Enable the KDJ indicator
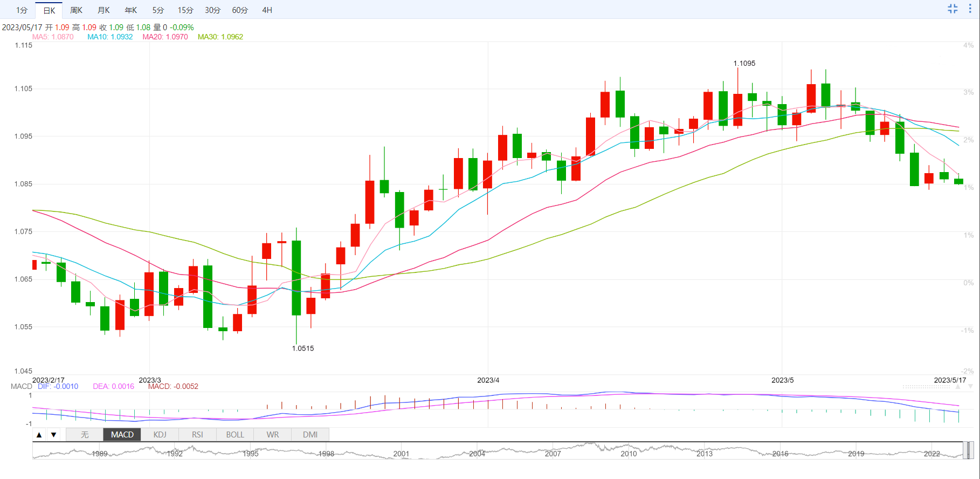The height and width of the screenshot is (479, 980). click(160, 435)
